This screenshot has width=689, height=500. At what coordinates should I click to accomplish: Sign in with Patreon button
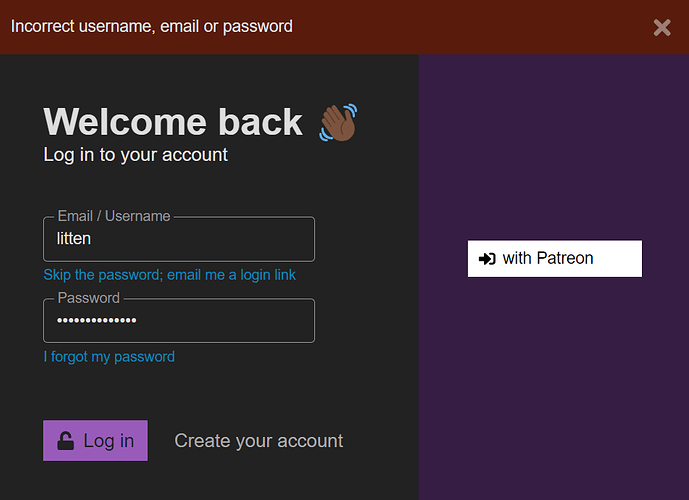[555, 259]
